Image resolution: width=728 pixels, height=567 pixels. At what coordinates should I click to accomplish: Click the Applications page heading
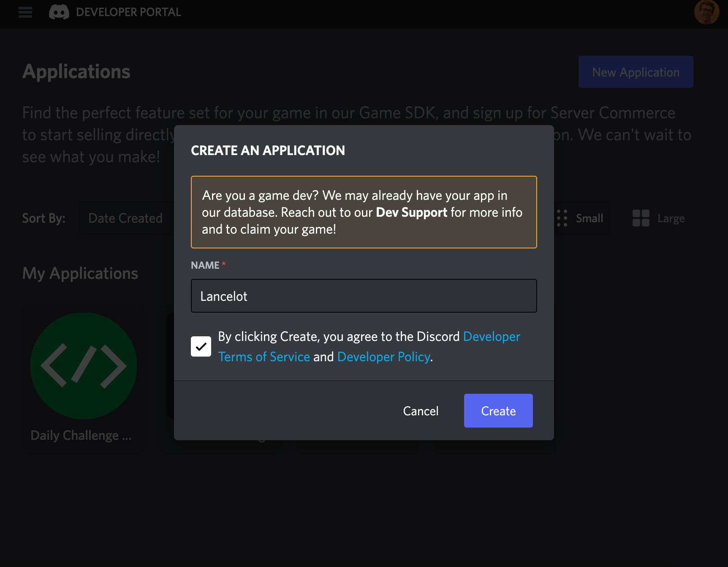click(76, 71)
